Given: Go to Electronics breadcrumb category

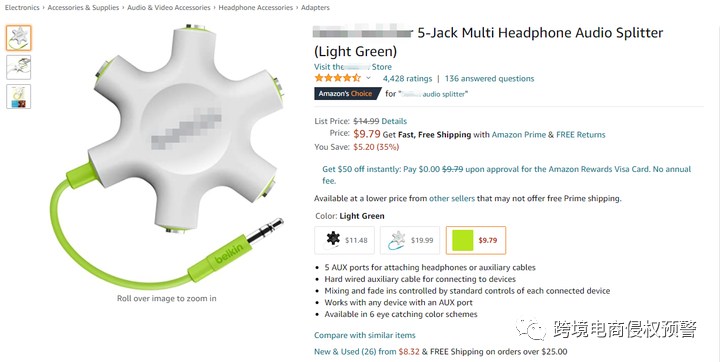Looking at the screenshot, I should point(22,8).
